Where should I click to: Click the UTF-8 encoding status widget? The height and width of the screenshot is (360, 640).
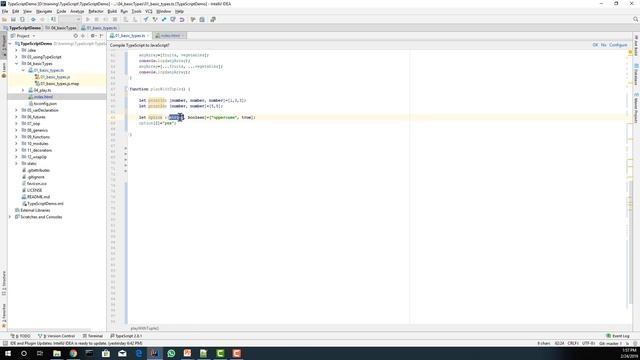click(x=588, y=344)
